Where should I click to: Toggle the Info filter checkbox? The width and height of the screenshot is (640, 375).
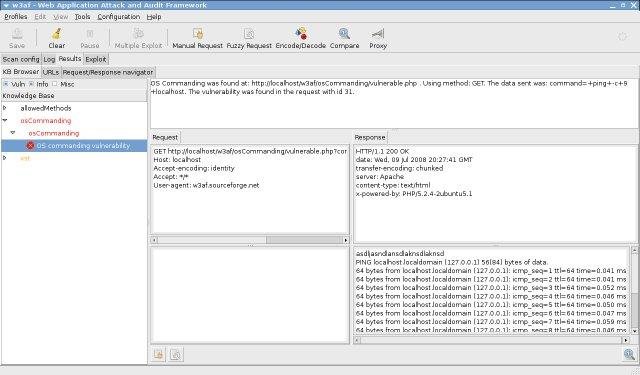[x=31, y=84]
